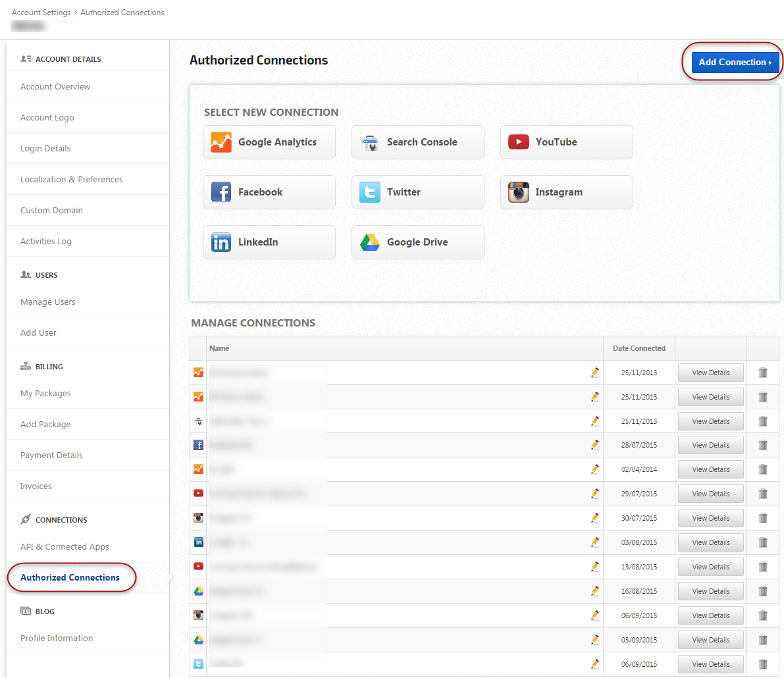Open the Invoices billing page

[x=36, y=486]
